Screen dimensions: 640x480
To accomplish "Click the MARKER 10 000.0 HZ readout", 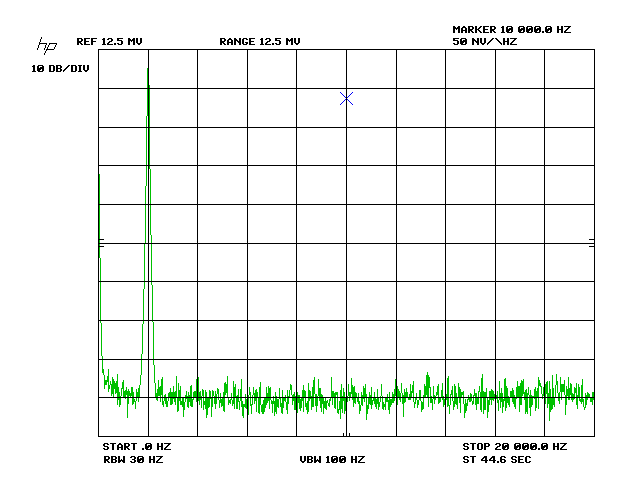I will point(511,29).
